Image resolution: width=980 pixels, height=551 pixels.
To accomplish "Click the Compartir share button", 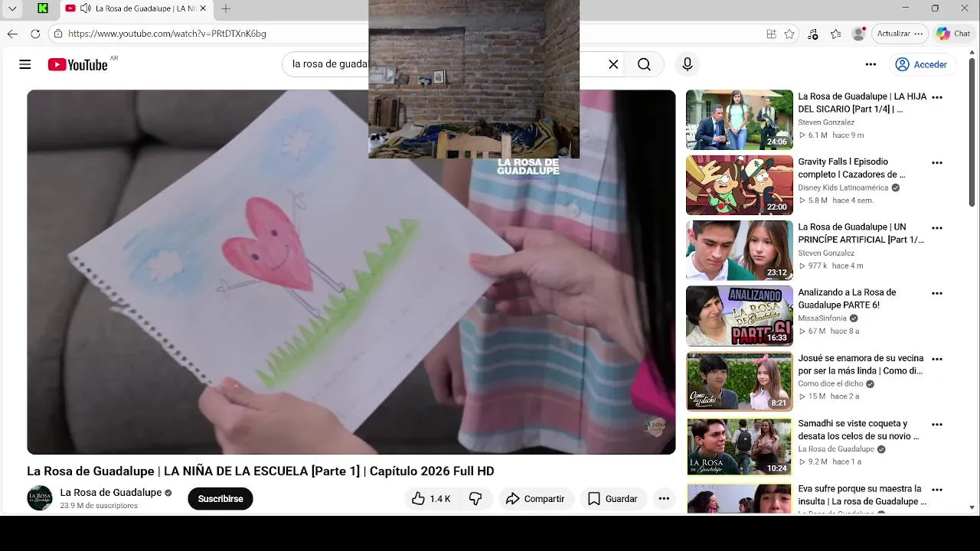I will point(536,499).
